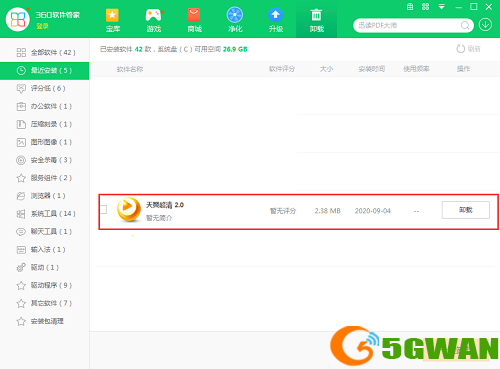Sort by 大小 size column
The width and height of the screenshot is (500, 369).
pos(326,69)
